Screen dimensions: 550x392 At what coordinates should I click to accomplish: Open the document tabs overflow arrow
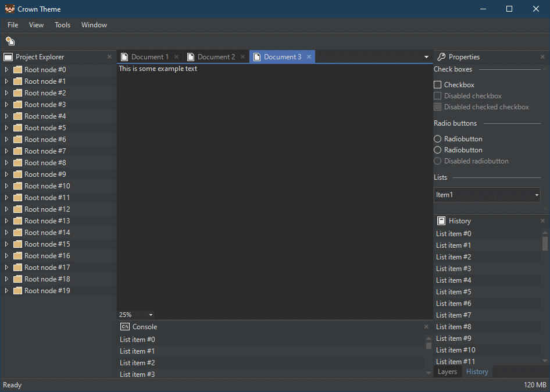(426, 57)
